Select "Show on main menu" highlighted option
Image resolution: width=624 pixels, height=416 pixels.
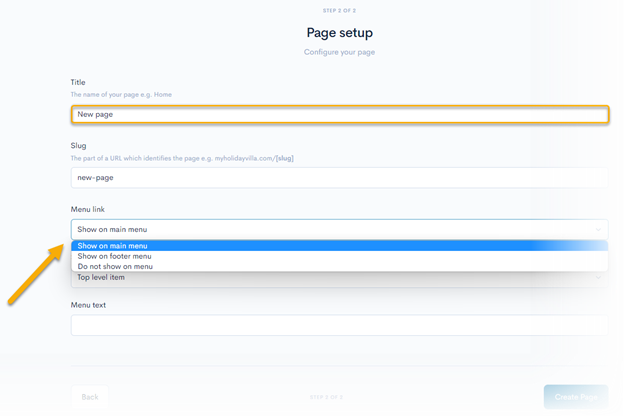click(x=339, y=245)
